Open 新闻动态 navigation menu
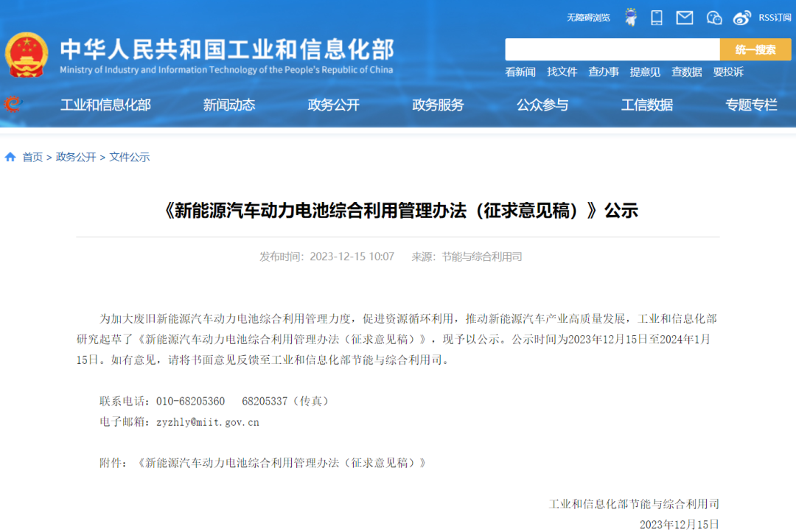Viewport: 796px width, 532px height. tap(229, 105)
